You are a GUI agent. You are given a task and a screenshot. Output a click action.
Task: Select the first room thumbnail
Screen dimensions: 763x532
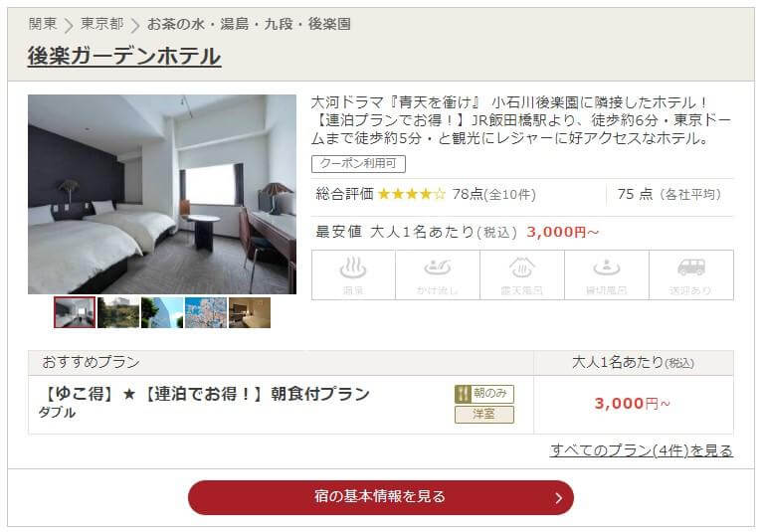click(75, 312)
